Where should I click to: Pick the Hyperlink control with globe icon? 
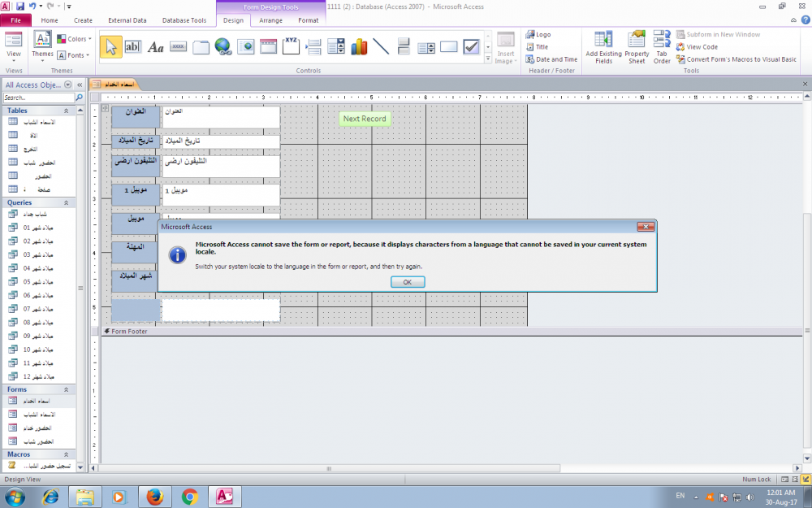pos(223,46)
